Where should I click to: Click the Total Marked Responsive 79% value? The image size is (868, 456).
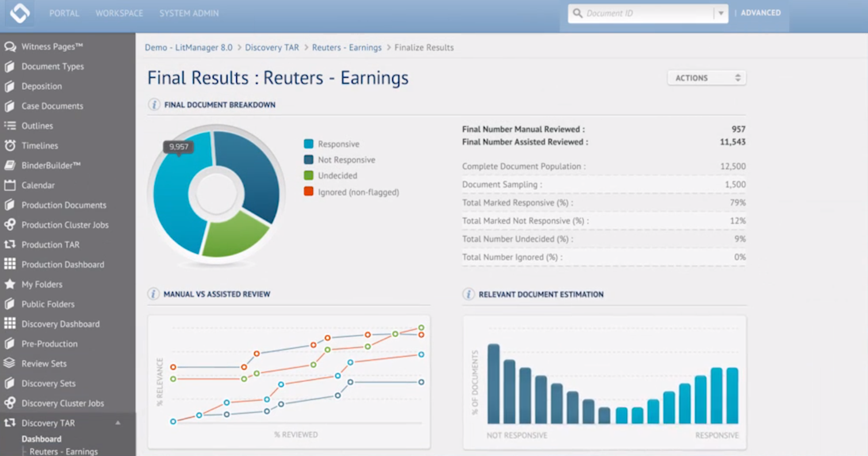point(739,203)
